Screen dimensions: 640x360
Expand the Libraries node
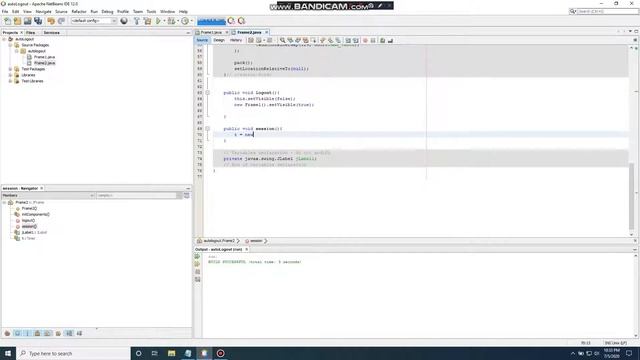point(11,75)
